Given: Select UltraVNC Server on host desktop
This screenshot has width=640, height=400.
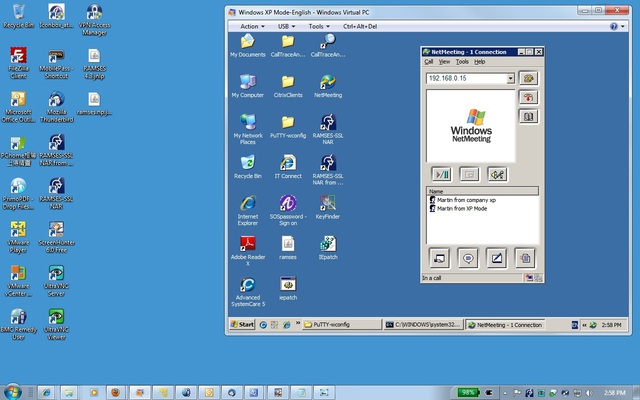Looking at the screenshot, I should pos(56,281).
